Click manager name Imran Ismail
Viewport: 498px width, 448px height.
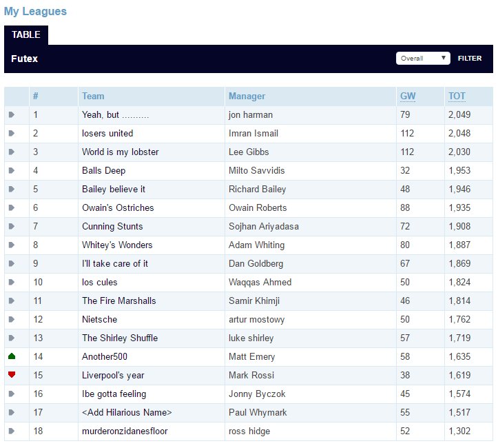(253, 133)
